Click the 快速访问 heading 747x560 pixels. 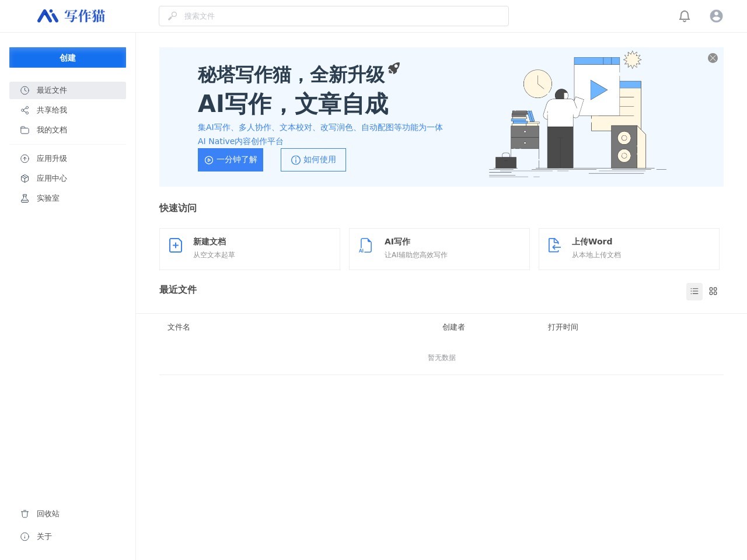click(178, 208)
